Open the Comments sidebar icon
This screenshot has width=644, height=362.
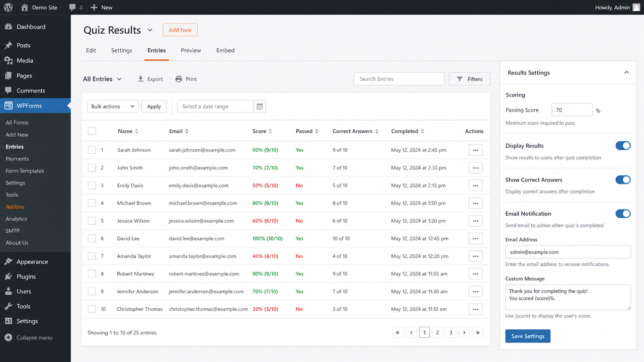pos(9,90)
